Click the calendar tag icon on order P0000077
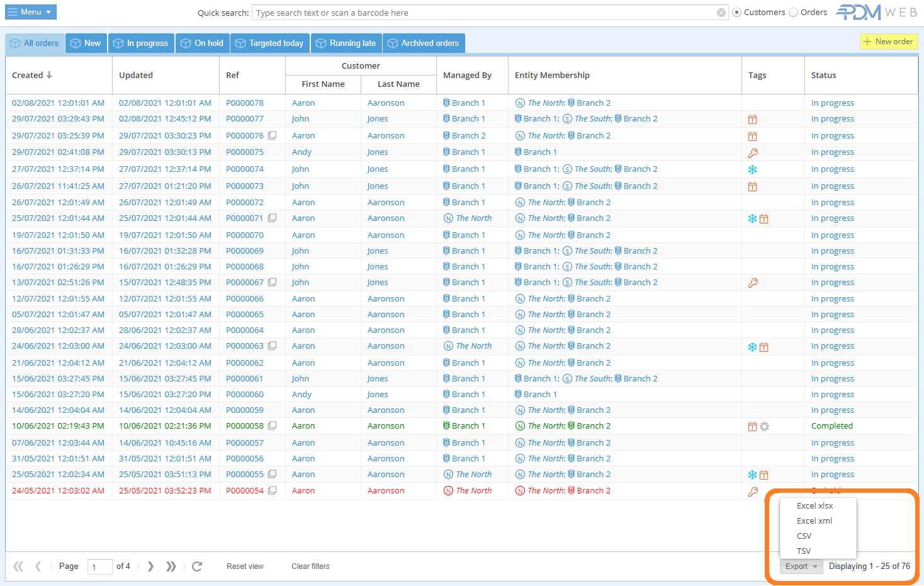This screenshot has width=924, height=586. (x=752, y=119)
